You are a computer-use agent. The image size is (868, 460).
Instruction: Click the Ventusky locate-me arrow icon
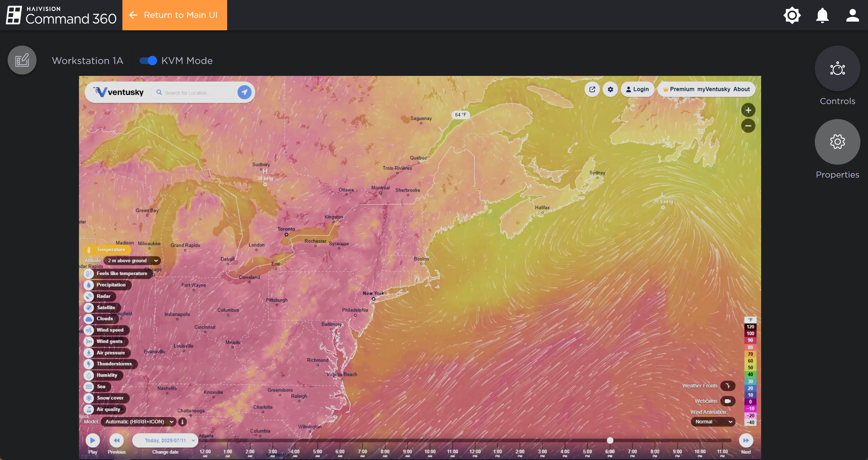tap(244, 92)
